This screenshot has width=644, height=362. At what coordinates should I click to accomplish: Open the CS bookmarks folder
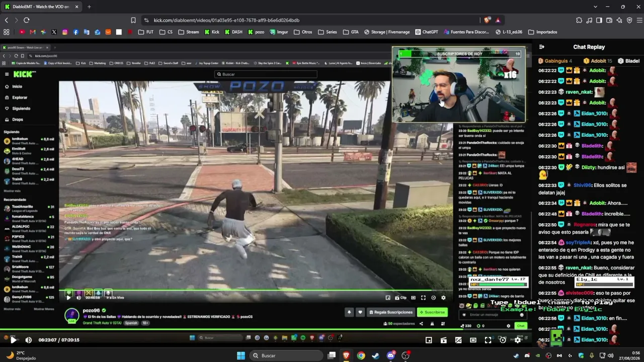tap(166, 32)
